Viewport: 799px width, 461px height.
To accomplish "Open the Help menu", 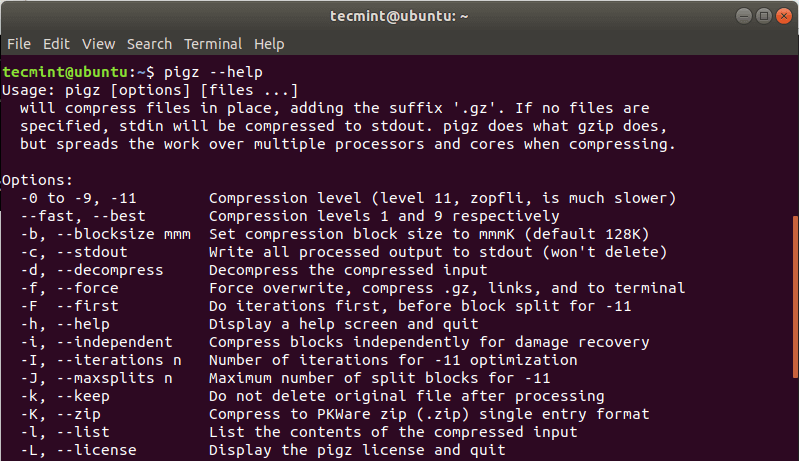I will click(269, 44).
